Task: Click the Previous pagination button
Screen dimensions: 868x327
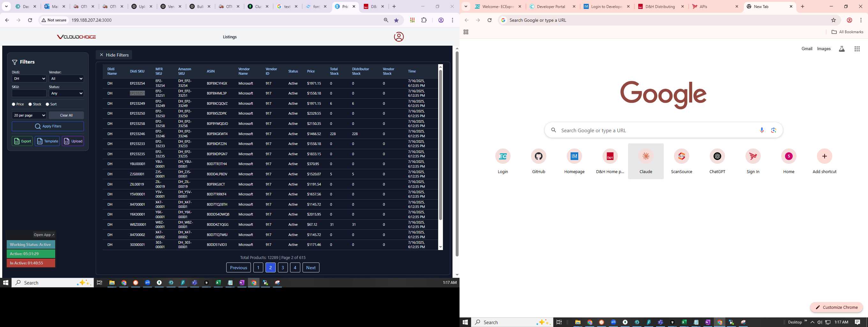Action: tap(238, 267)
